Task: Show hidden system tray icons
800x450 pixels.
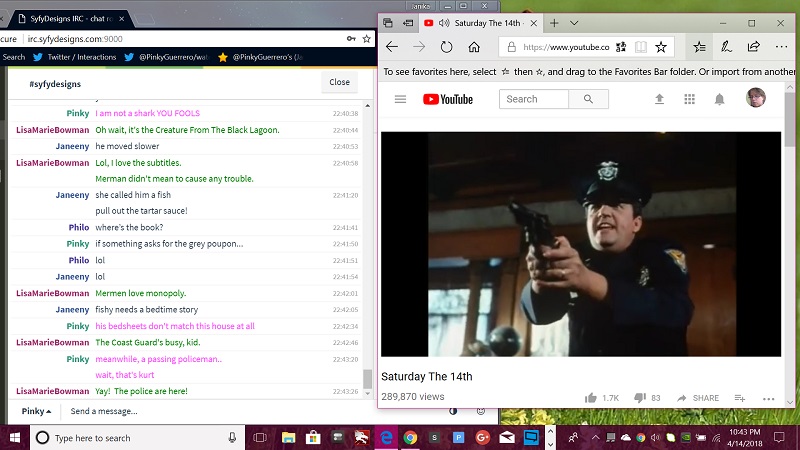Action: pyautogui.click(x=595, y=438)
